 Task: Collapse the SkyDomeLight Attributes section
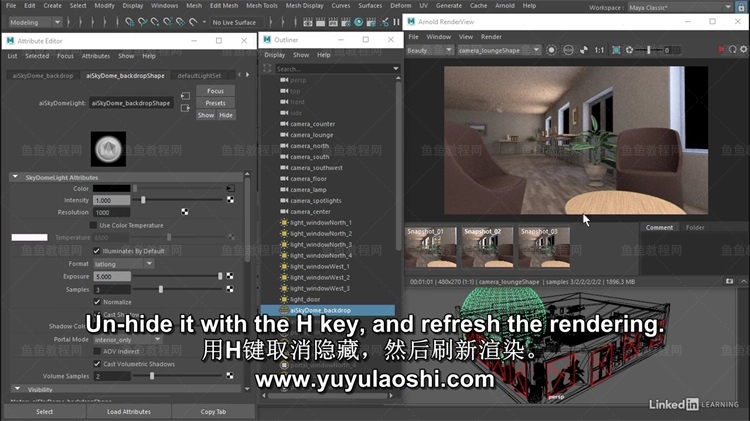(15, 177)
